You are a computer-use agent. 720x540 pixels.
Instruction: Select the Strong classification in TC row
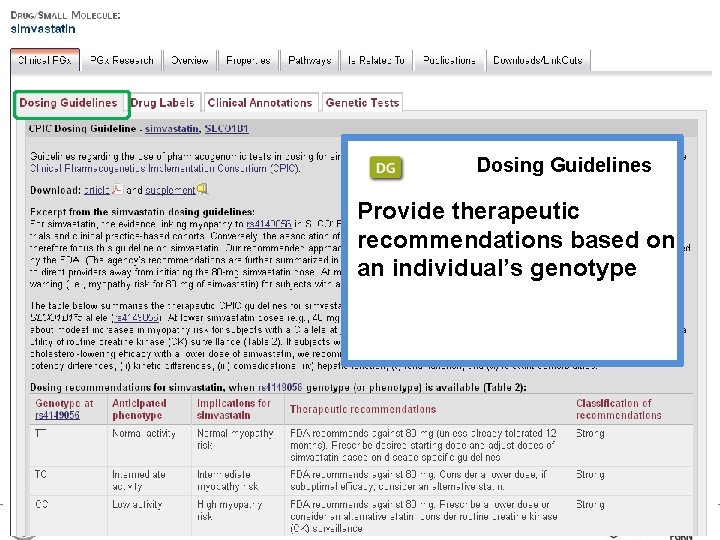(591, 475)
